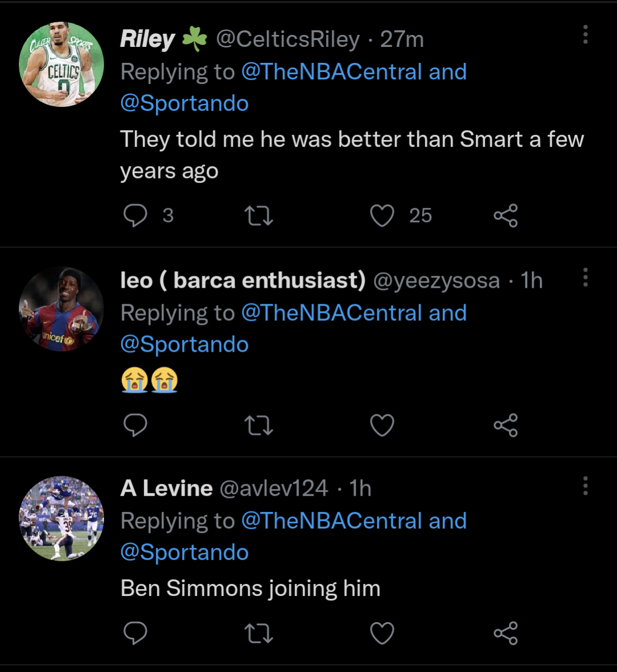The image size is (617, 672).
Task: View leo's Barca jersey avatar
Action: [x=61, y=309]
